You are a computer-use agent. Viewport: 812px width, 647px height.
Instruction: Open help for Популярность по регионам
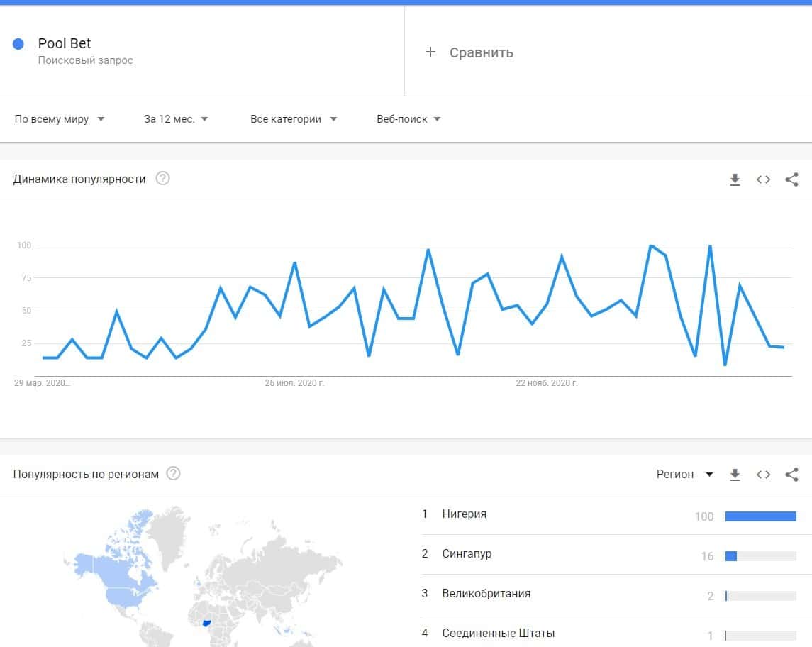tap(173, 473)
